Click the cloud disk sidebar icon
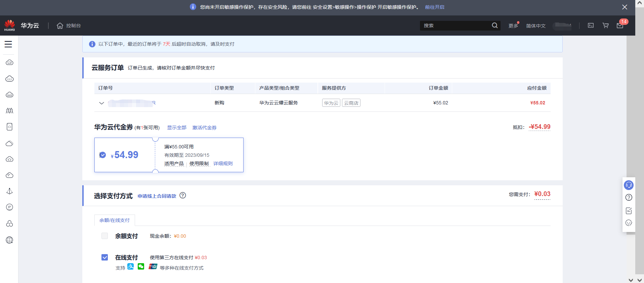 (9, 95)
